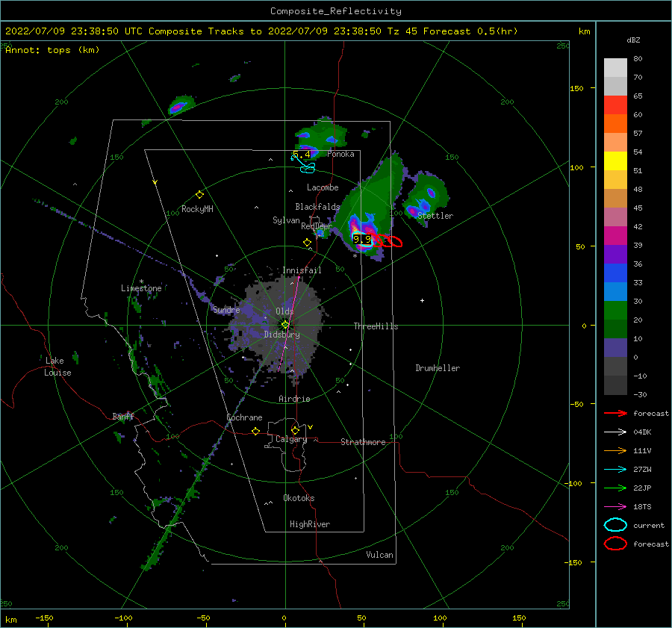Viewport: 672px width, 628px height.
Task: Click the Strathmore city label
Action: pos(363,442)
